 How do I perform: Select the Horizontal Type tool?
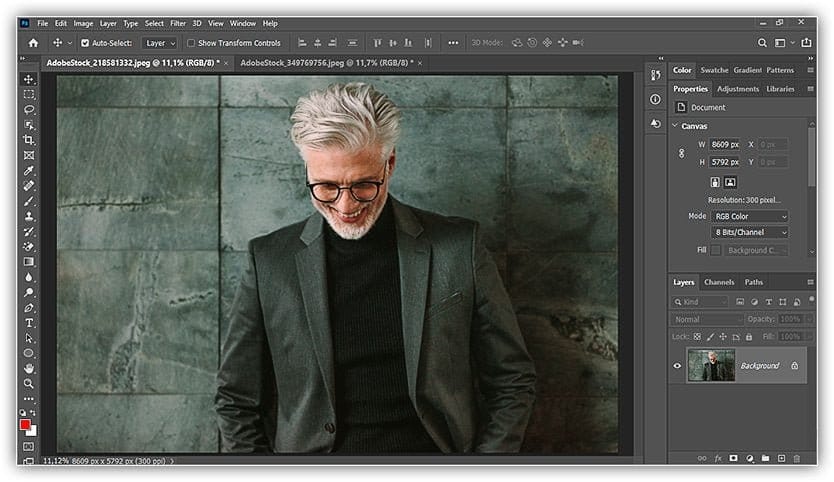tap(29, 323)
